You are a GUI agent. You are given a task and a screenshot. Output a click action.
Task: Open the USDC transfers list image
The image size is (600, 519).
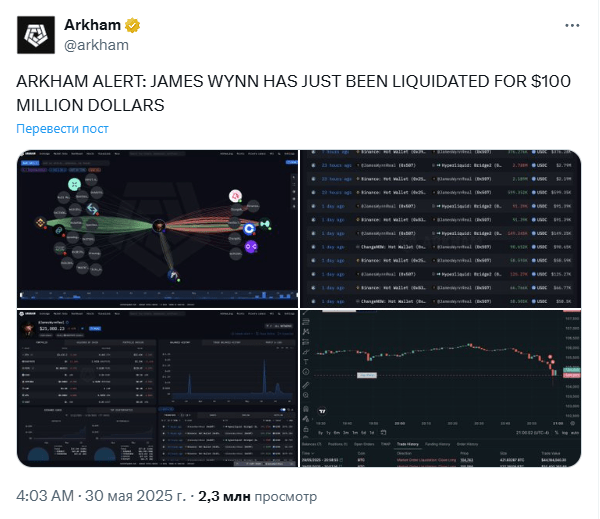[440, 228]
